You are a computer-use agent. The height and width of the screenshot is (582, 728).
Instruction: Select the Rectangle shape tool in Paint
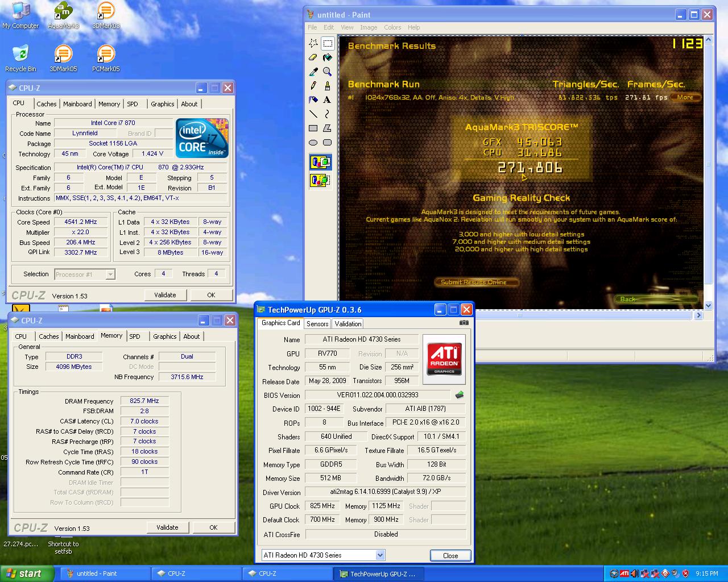coord(313,128)
